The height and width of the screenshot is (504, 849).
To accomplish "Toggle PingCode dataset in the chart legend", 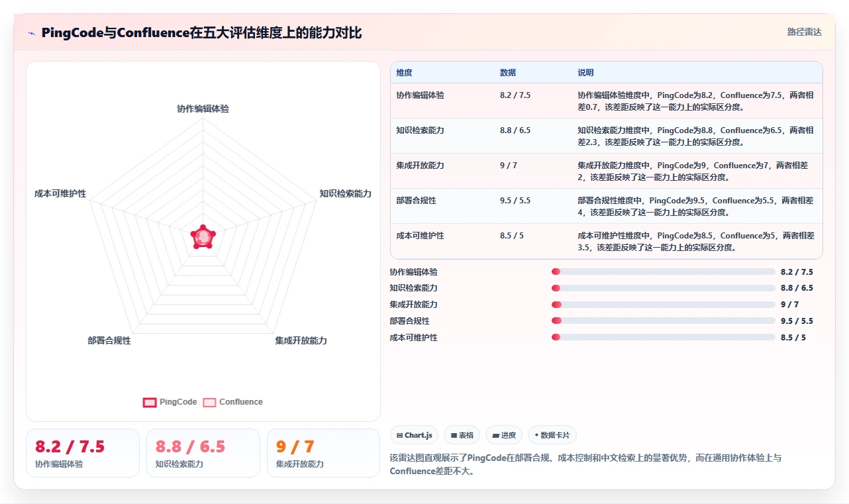I will tap(170, 402).
